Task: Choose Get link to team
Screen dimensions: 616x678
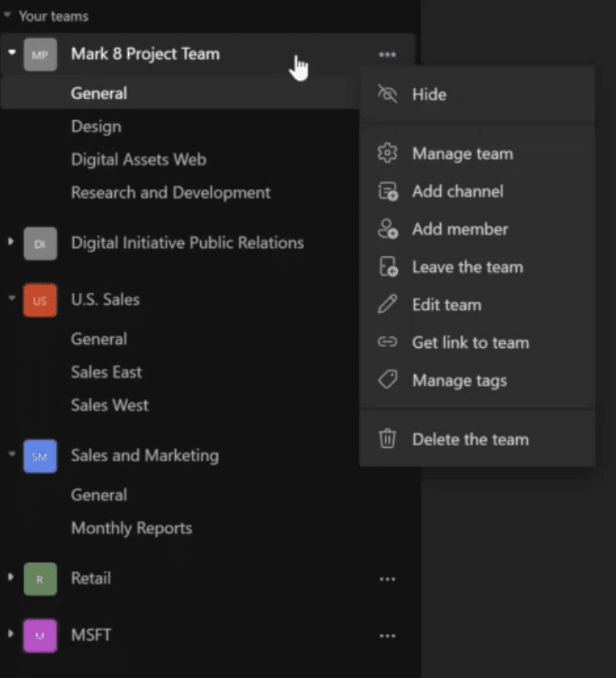Action: 477,342
